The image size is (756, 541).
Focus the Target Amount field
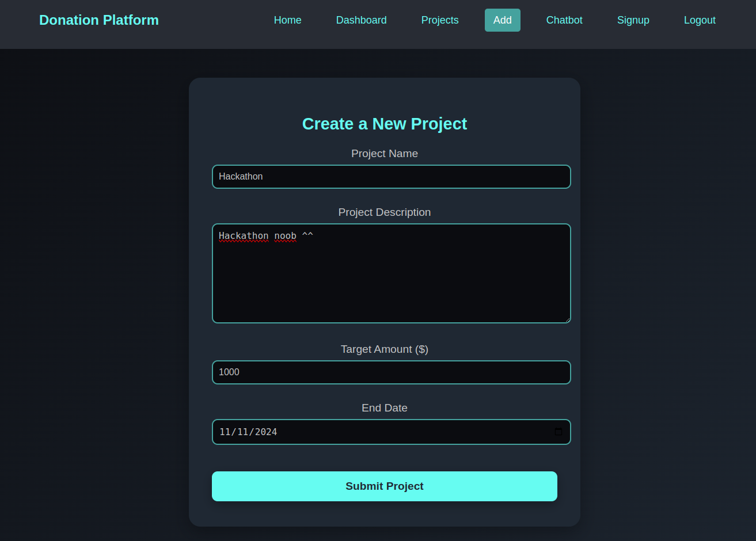[x=391, y=372]
